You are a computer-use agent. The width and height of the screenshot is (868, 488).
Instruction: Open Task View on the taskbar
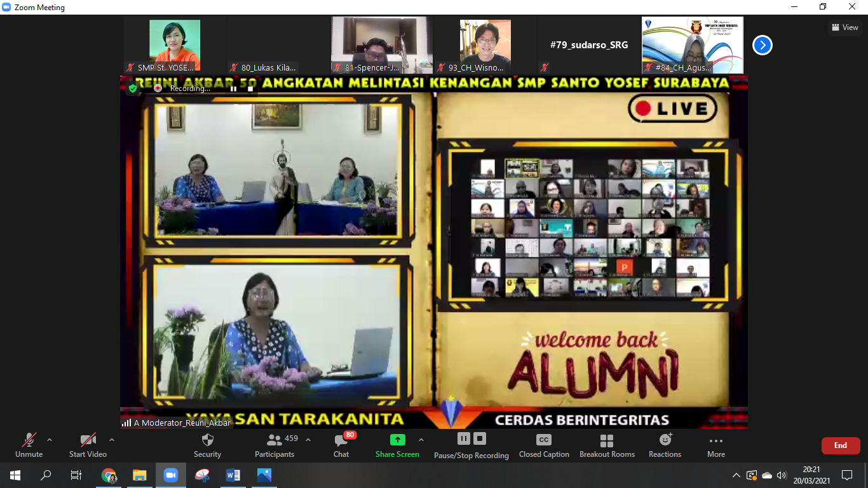pos(76,475)
